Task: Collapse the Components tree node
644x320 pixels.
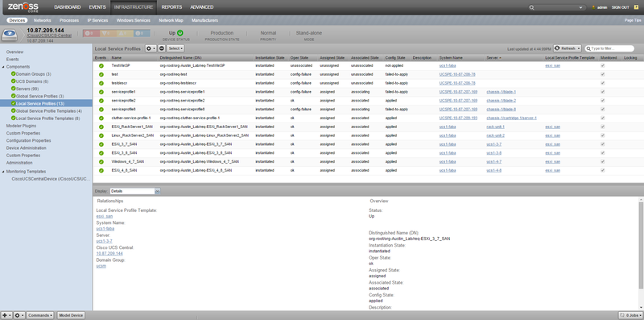Action: 4,67
